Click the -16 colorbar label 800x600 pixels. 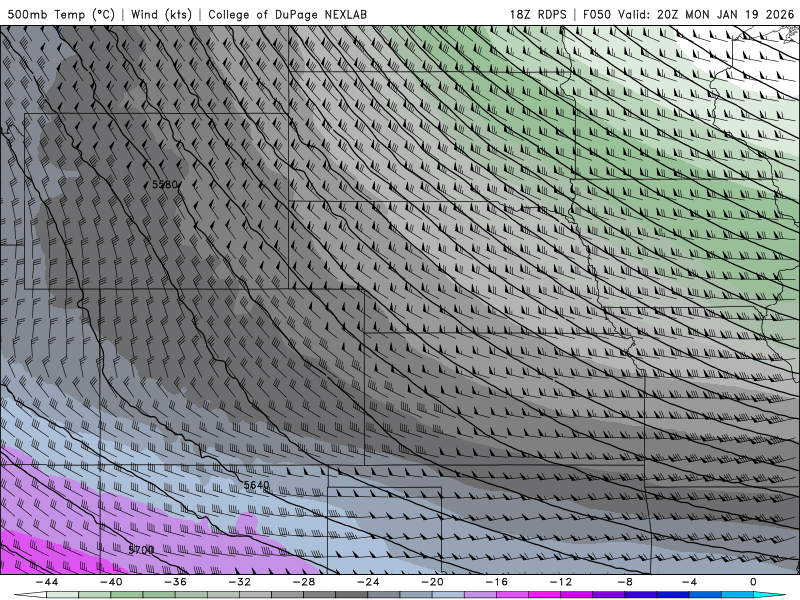tap(496, 582)
